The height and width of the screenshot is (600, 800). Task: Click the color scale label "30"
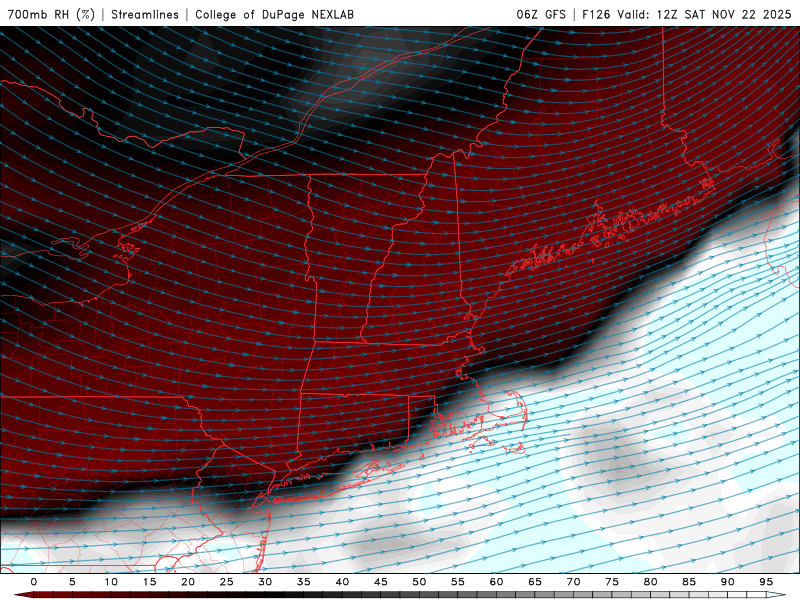265,582
